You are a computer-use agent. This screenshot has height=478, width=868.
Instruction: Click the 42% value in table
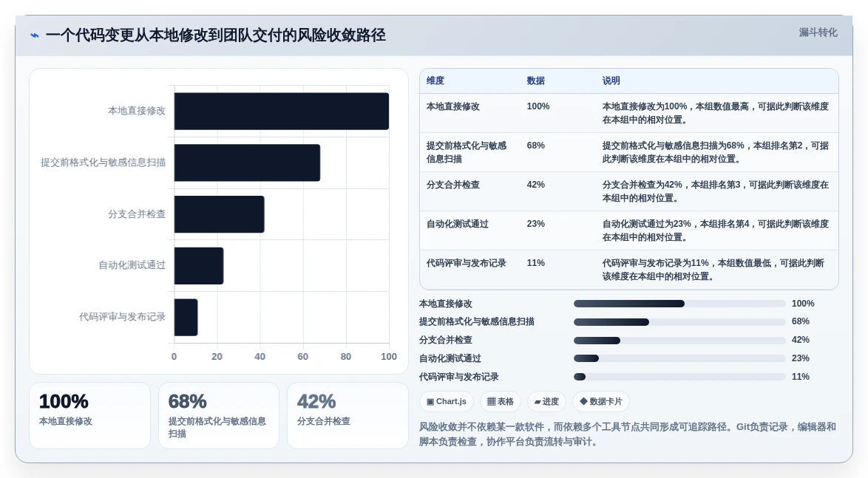pos(536,185)
